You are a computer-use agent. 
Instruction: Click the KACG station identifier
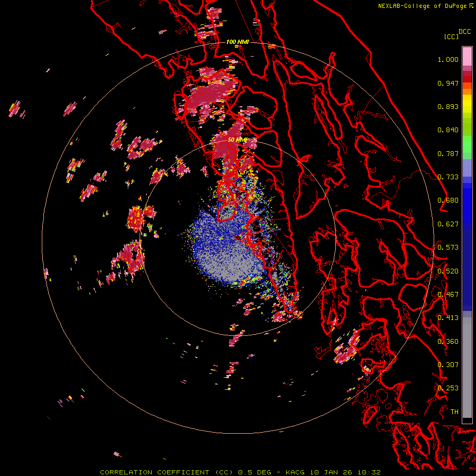click(295, 472)
